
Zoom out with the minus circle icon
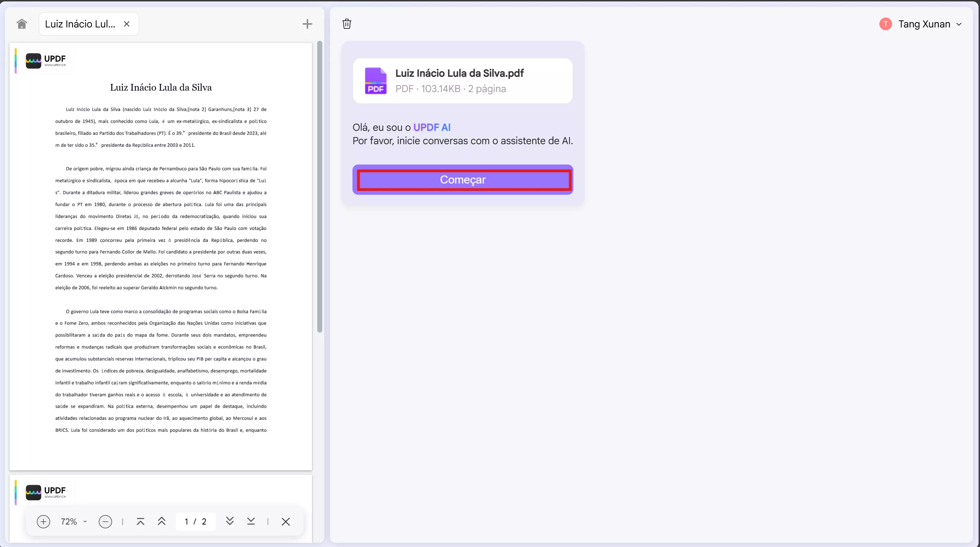pyautogui.click(x=105, y=522)
